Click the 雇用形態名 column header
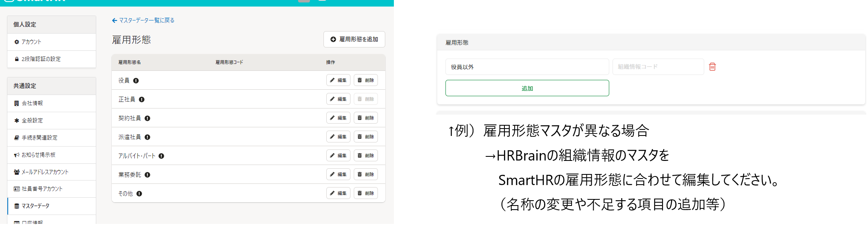This screenshot has width=868, height=226. [129, 62]
